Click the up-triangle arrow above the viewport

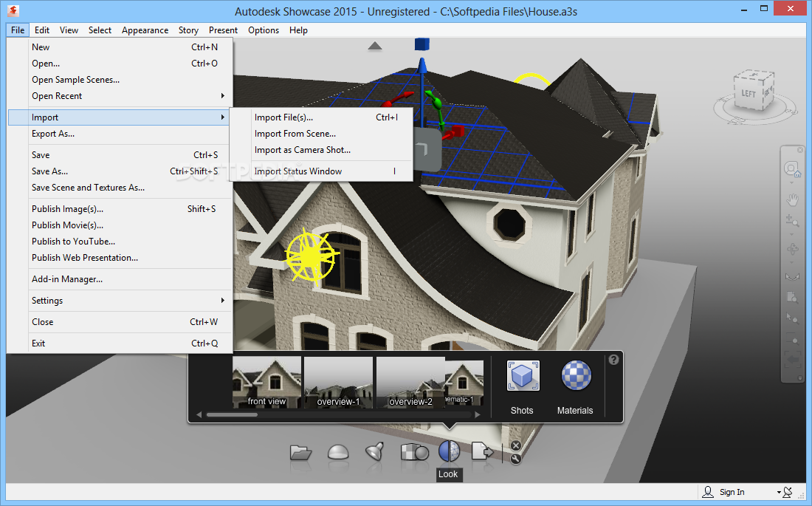[x=375, y=46]
